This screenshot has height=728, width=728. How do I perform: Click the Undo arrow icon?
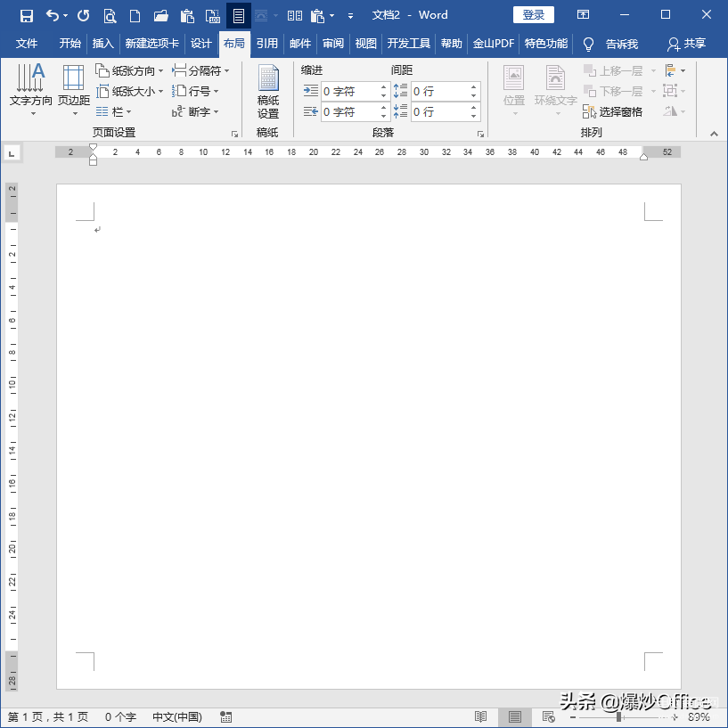(52, 16)
